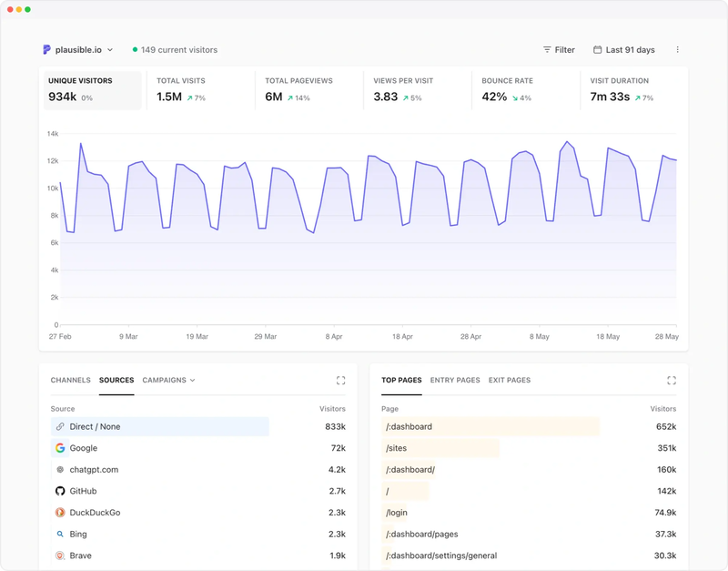
Task: Click the GitHub source icon
Action: point(60,491)
